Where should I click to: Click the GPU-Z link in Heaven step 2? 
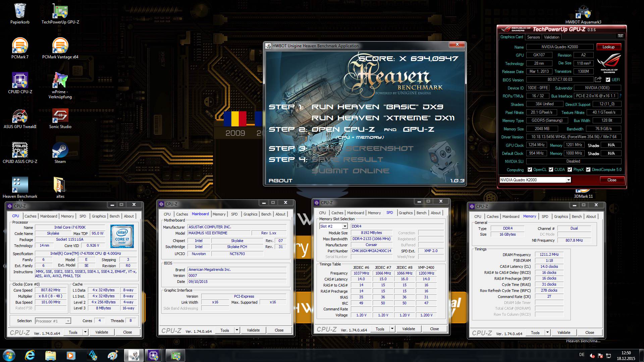pos(418,129)
